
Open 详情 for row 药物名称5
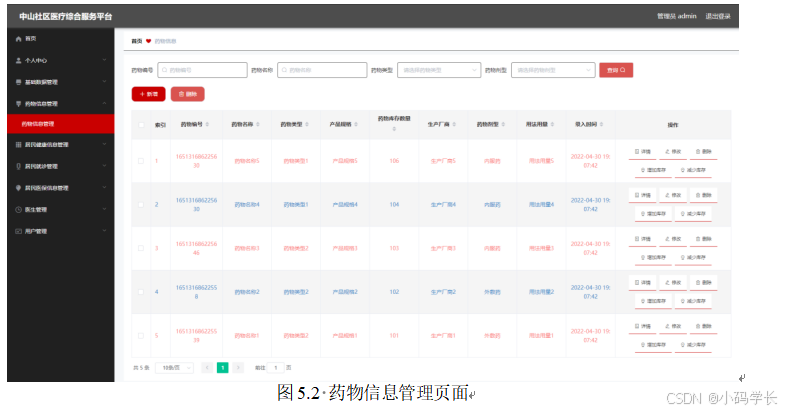[642, 152]
